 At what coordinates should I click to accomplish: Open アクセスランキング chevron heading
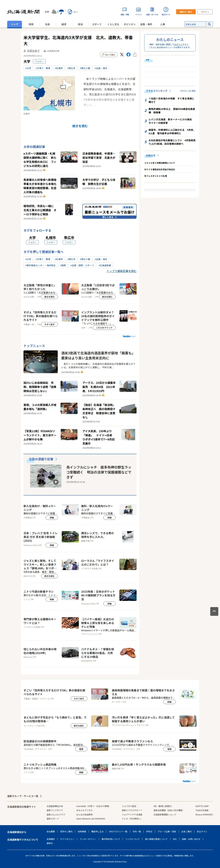[158, 91]
